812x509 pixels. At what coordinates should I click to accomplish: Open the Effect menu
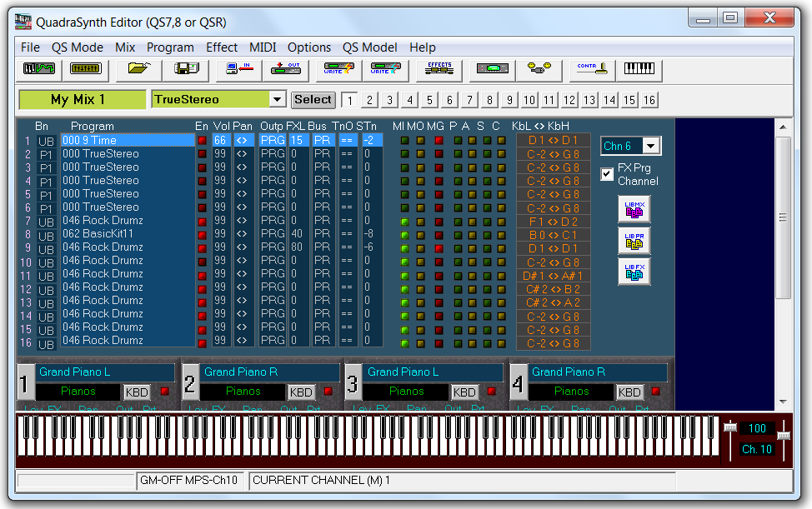tap(221, 47)
